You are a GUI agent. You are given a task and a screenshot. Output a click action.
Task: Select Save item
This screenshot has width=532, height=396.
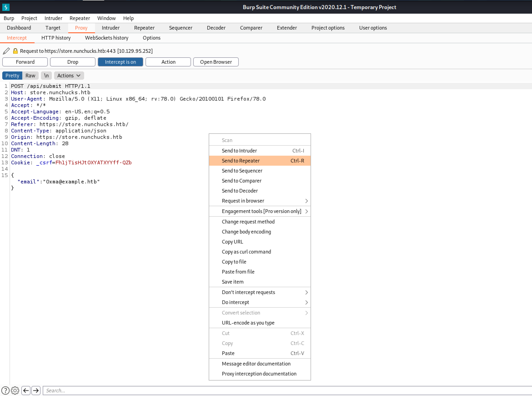pyautogui.click(x=260, y=282)
